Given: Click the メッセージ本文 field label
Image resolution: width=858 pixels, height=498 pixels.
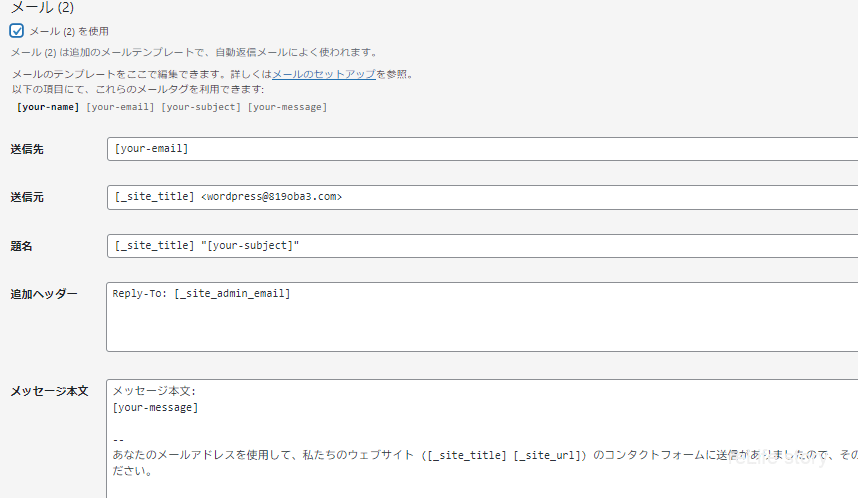Looking at the screenshot, I should coord(49,391).
